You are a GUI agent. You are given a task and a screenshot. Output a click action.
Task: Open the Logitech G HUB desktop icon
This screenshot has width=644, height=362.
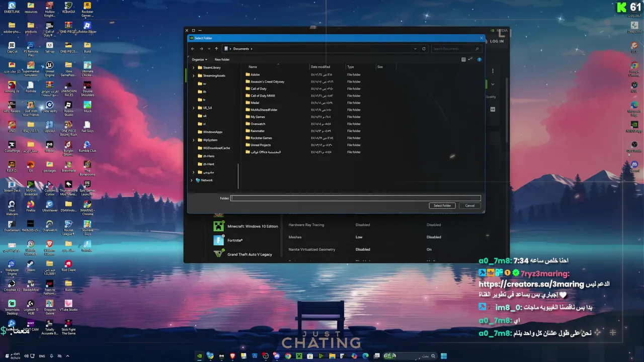pos(31,307)
